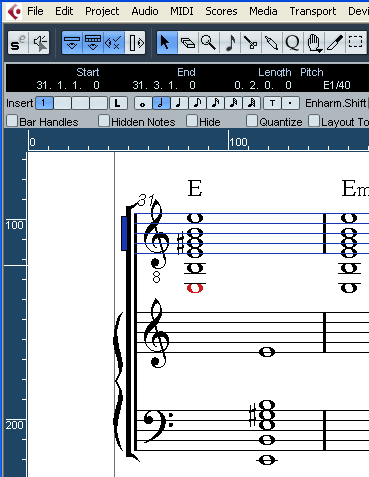This screenshot has height=477, width=369.
Task: Toggle the T triplet button
Action: (272, 103)
